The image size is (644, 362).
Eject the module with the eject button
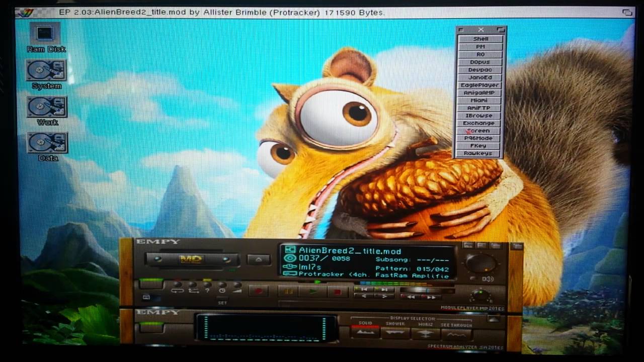[259, 260]
